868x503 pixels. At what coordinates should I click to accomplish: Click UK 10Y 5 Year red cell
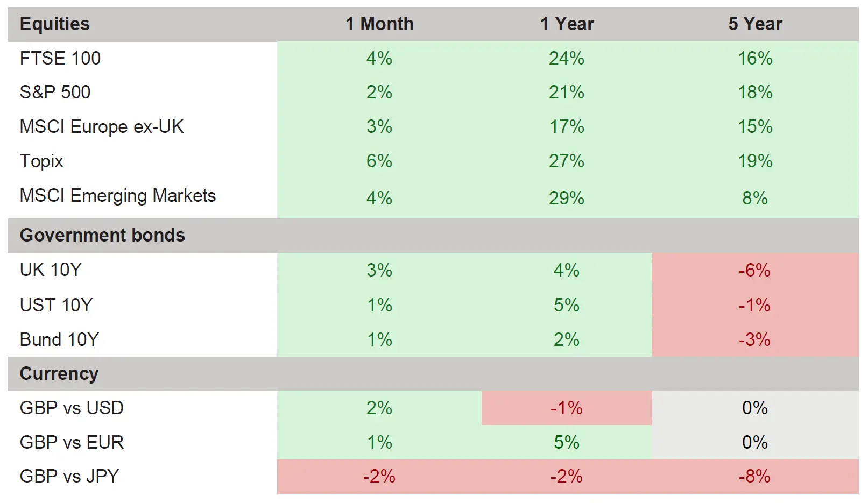point(754,270)
